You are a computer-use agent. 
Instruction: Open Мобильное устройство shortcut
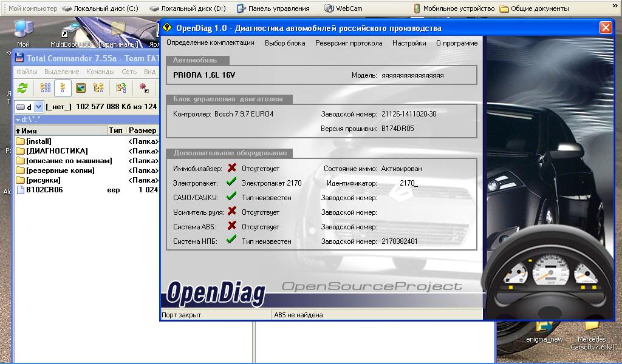click(x=454, y=8)
